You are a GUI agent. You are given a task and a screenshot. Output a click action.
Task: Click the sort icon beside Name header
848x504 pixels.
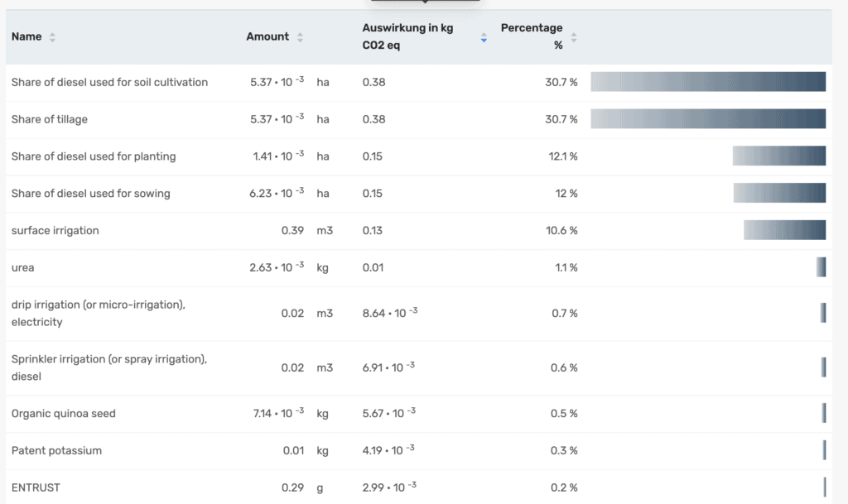coord(52,37)
